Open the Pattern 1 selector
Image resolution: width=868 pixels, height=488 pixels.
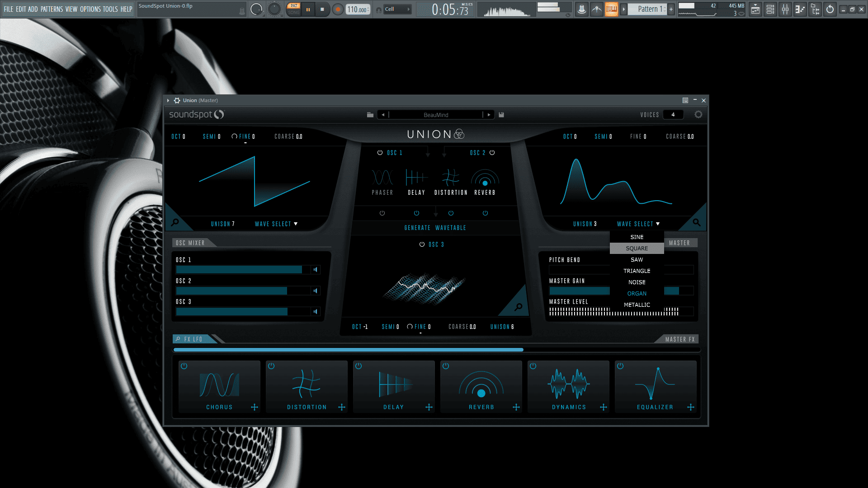point(647,9)
